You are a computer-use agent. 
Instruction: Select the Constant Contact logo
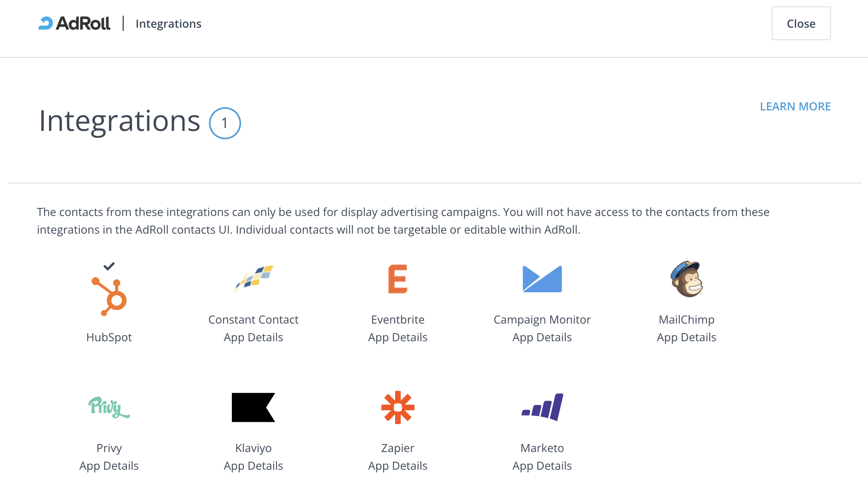point(254,279)
